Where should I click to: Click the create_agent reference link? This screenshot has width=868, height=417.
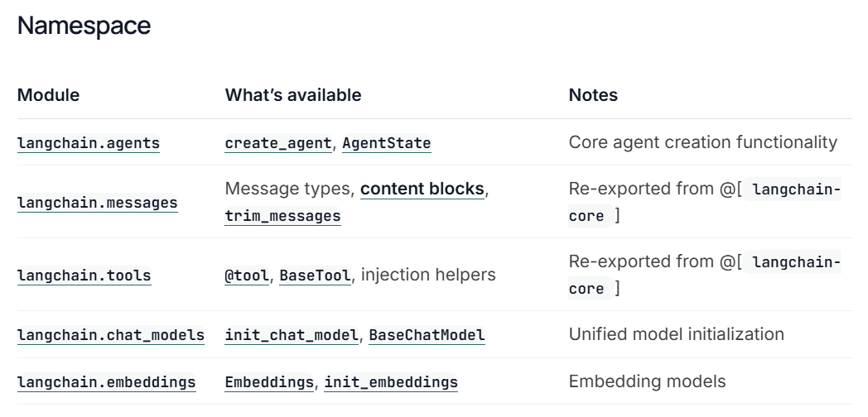[x=278, y=142]
